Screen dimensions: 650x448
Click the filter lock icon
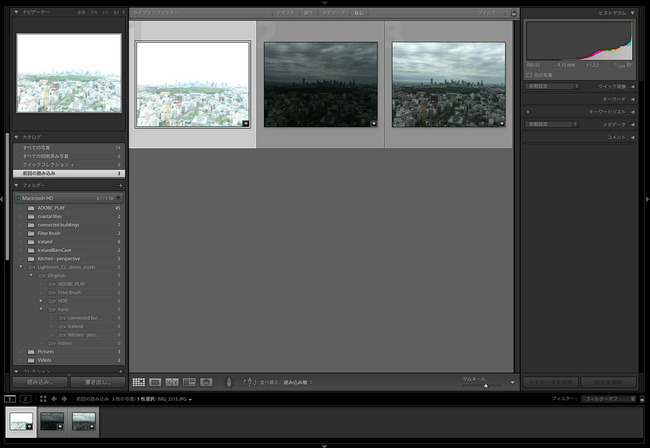(514, 13)
